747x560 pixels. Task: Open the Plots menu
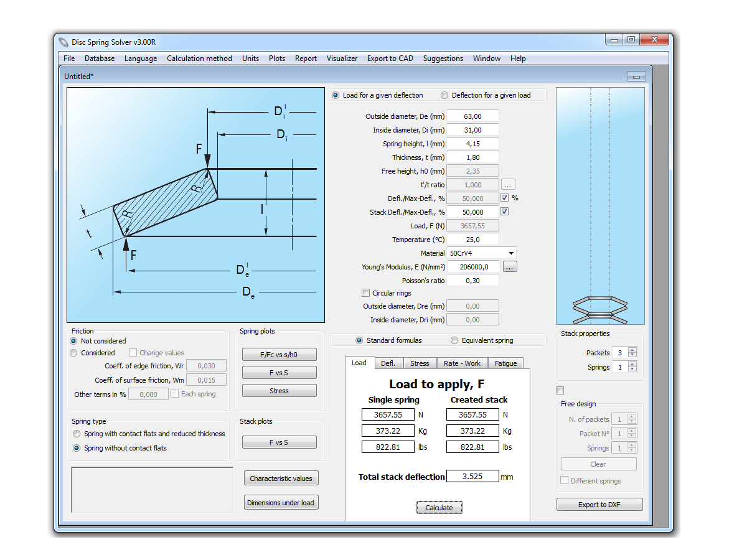(x=277, y=58)
